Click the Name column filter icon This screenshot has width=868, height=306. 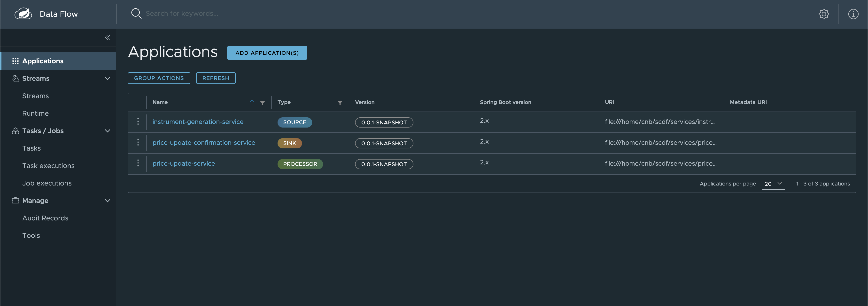tap(263, 103)
